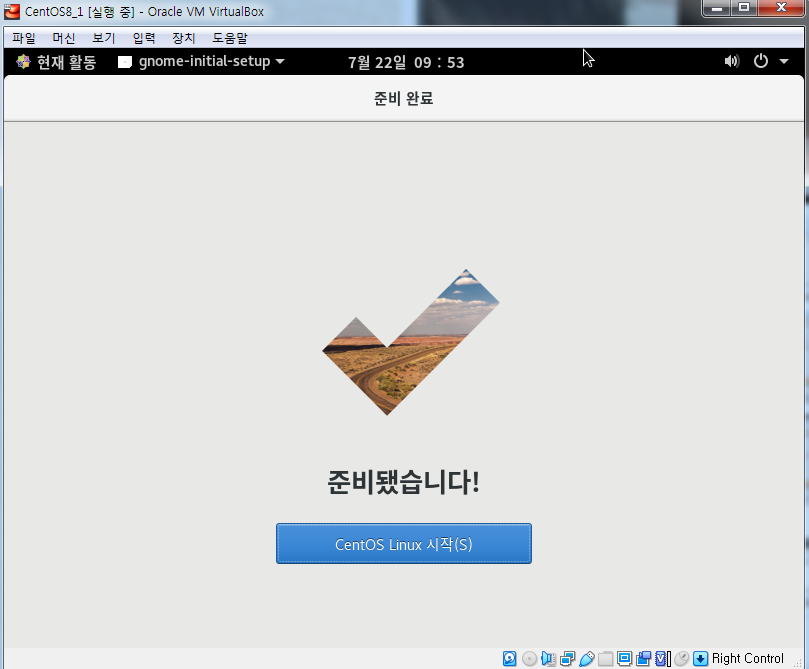Viewport: 809px width, 669px height.
Task: Open the 입력 menu
Action: pyautogui.click(x=143, y=38)
